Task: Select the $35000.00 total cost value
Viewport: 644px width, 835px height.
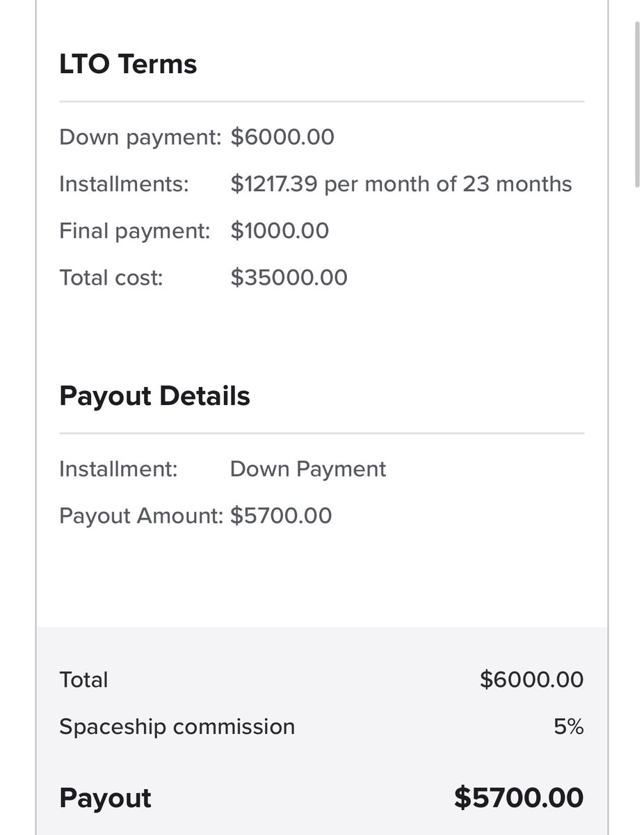Action: pos(289,278)
